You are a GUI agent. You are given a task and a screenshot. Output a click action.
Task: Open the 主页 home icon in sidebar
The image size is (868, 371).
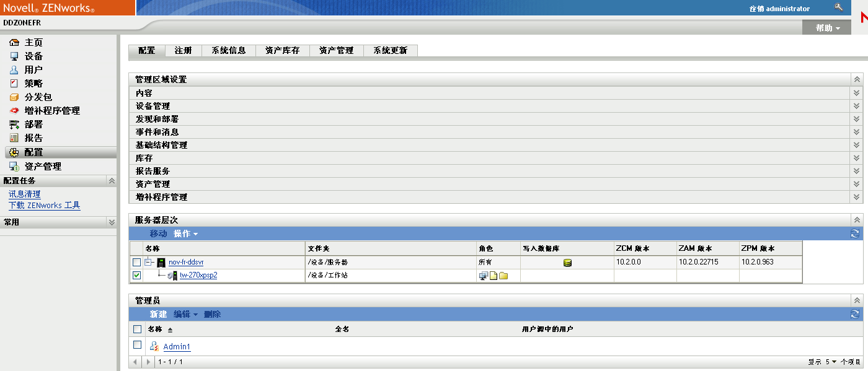tap(14, 43)
